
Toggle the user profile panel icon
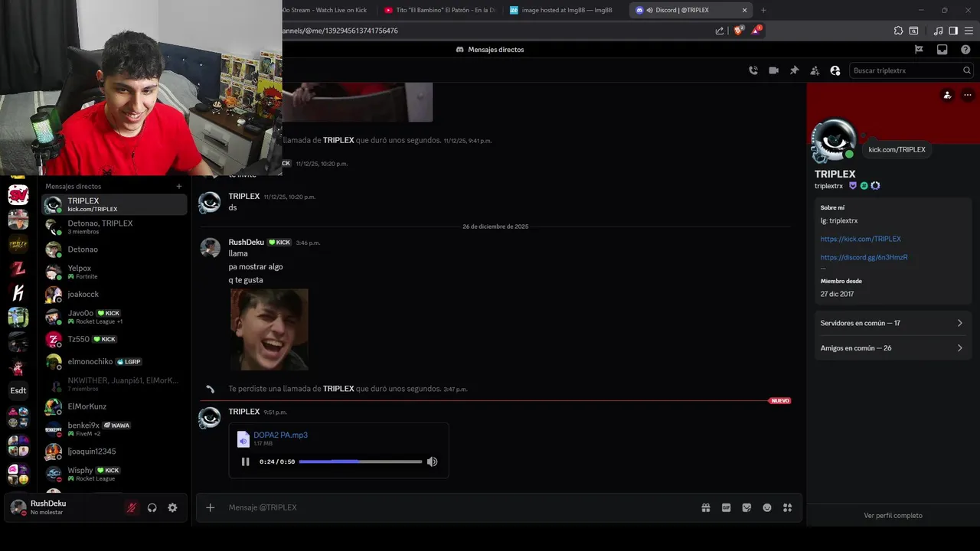coord(835,70)
